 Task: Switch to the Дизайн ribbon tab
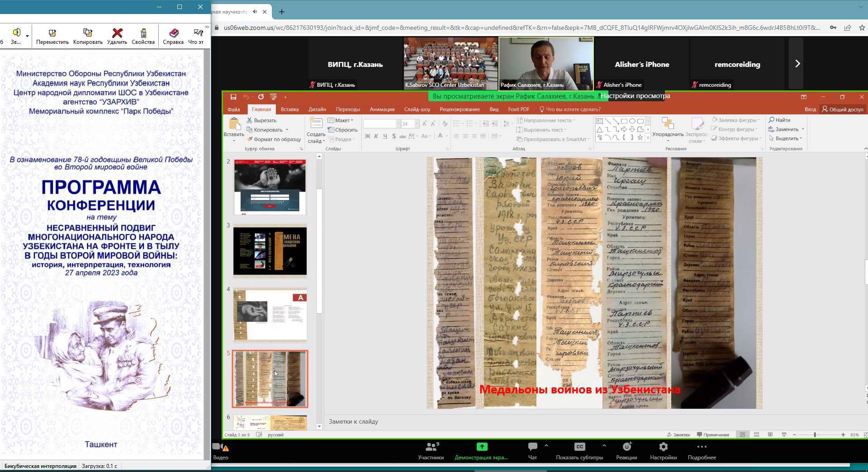coord(317,109)
